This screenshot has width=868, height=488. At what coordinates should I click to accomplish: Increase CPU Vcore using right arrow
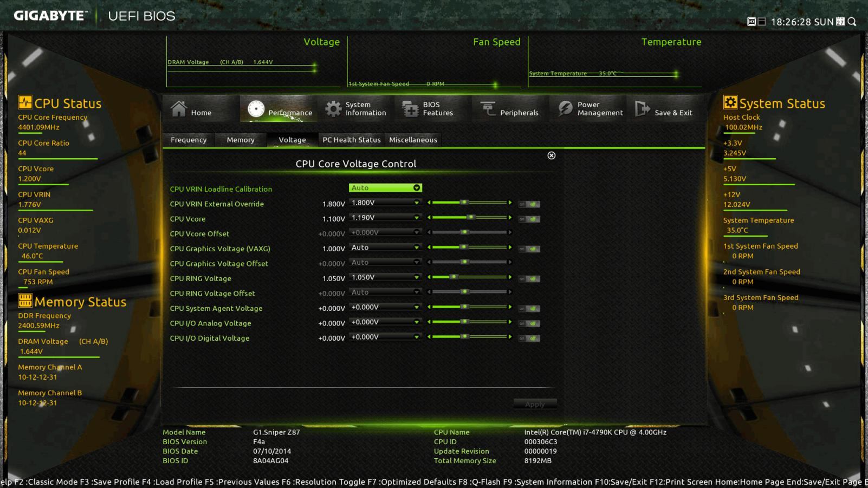[x=510, y=217]
